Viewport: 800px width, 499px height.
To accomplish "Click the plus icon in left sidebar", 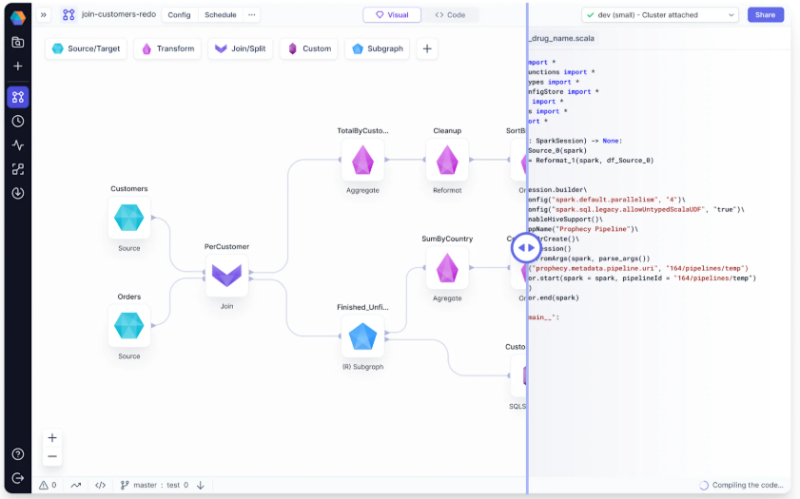I will pos(18,66).
